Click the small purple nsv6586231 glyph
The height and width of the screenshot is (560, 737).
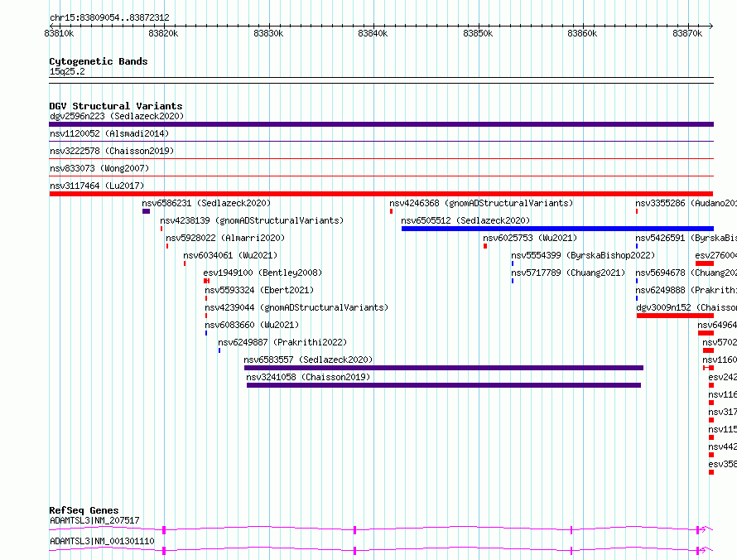point(147,211)
